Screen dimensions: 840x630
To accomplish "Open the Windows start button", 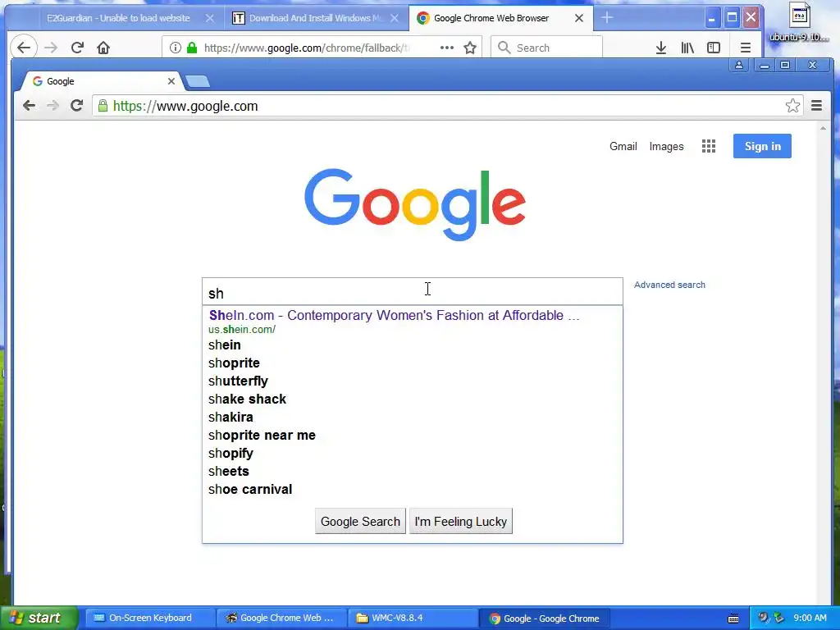I will [38, 618].
